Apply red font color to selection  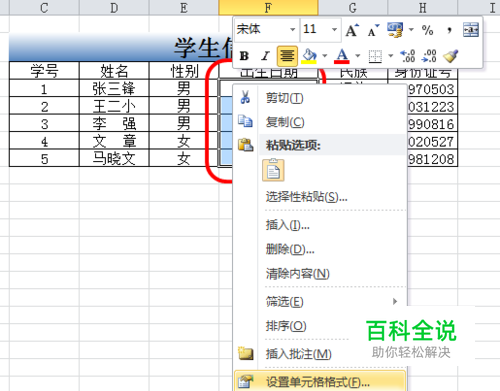[342, 56]
